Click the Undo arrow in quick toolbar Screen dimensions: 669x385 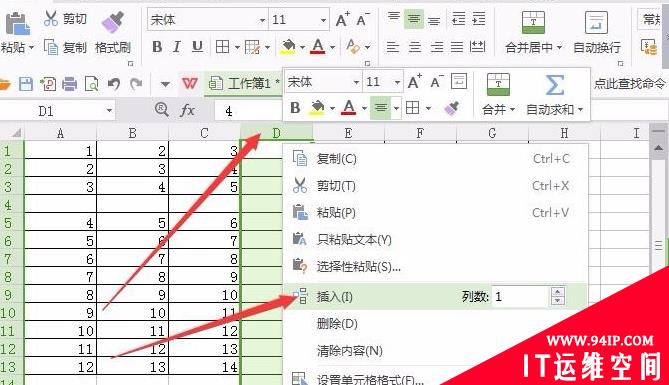(113, 83)
